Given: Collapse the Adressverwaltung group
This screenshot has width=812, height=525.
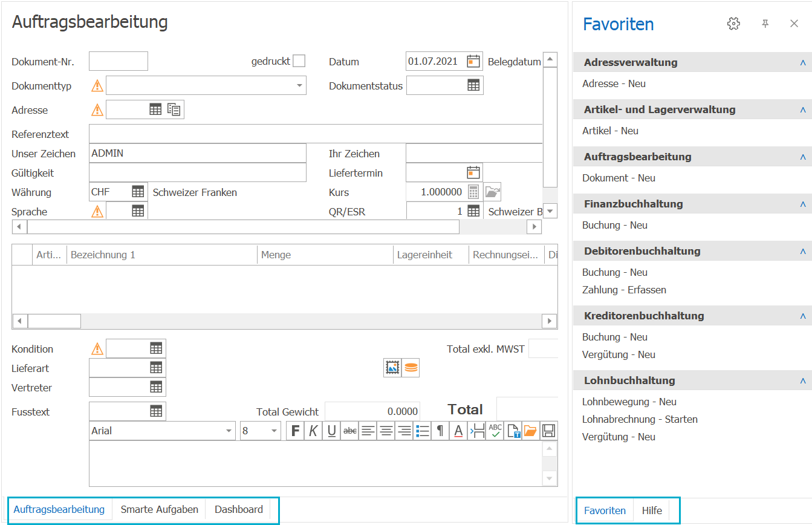Looking at the screenshot, I should [803, 62].
